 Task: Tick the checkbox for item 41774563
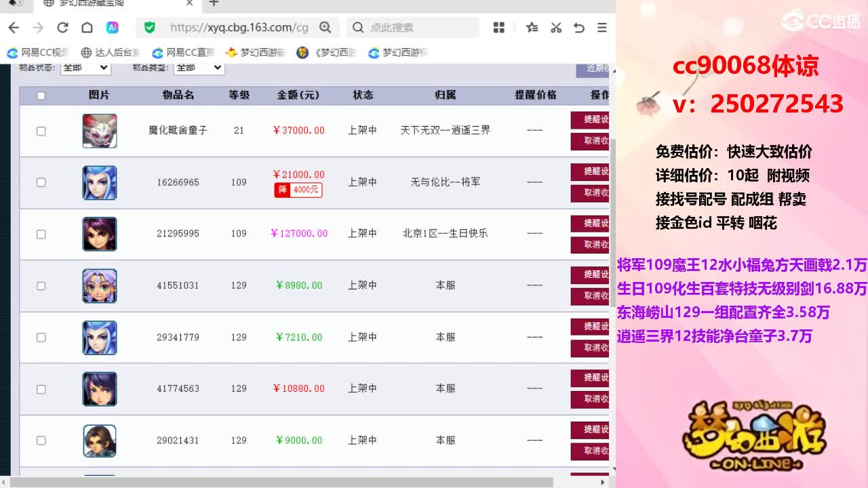(41, 389)
